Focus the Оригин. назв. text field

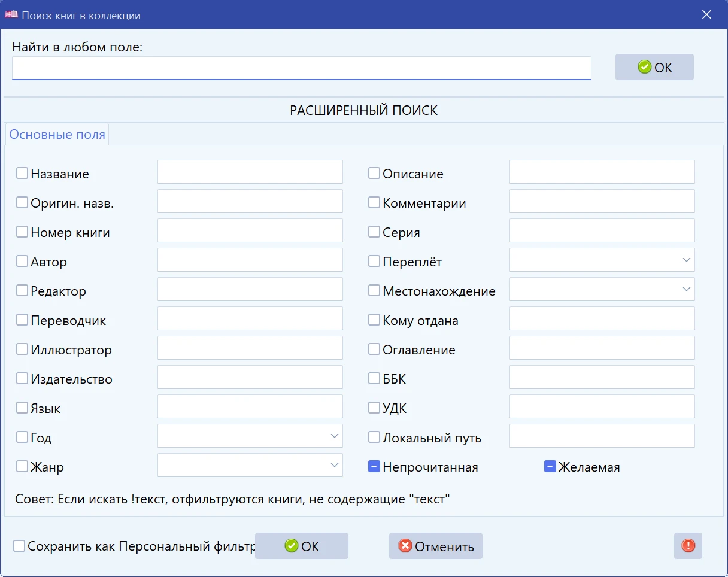click(x=250, y=201)
